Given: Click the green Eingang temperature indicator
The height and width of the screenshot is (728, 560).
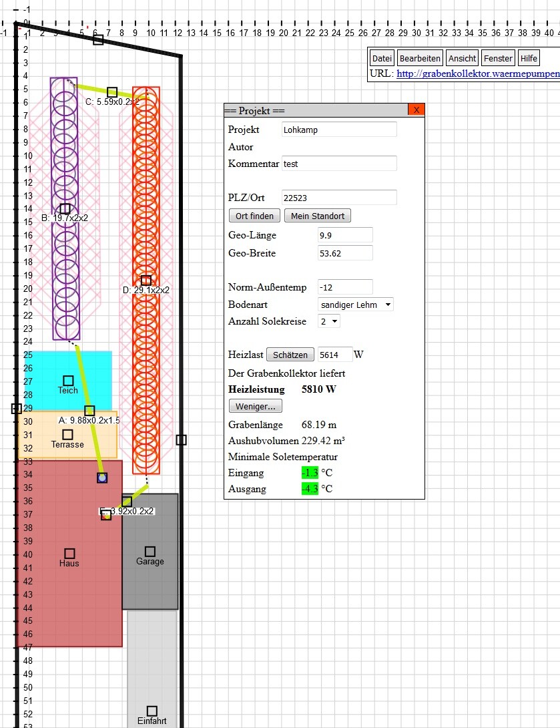Looking at the screenshot, I should (x=309, y=473).
